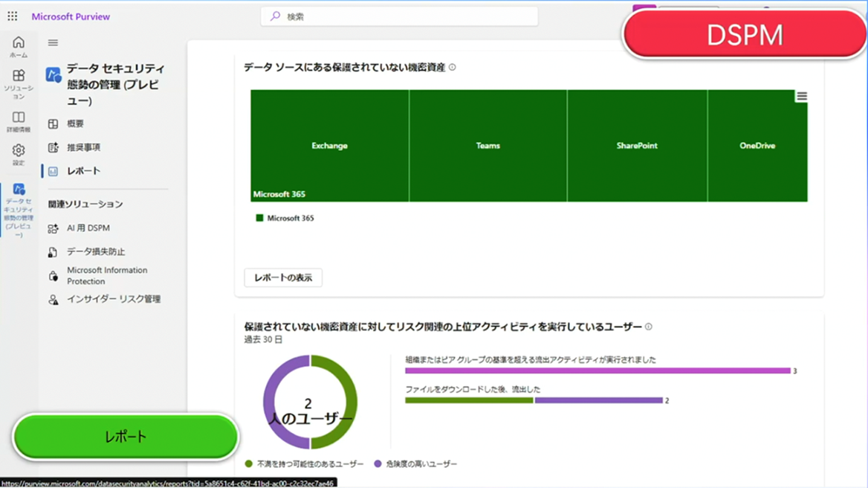Screen dimensions: 868x488
Task: Open Solutions in left rail
Action: point(19,83)
